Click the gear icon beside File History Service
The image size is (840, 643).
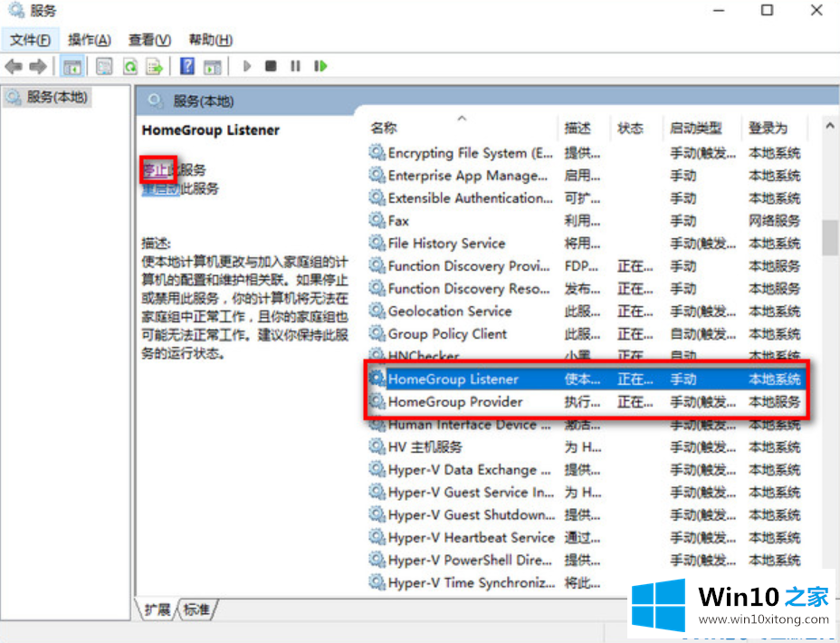377,243
